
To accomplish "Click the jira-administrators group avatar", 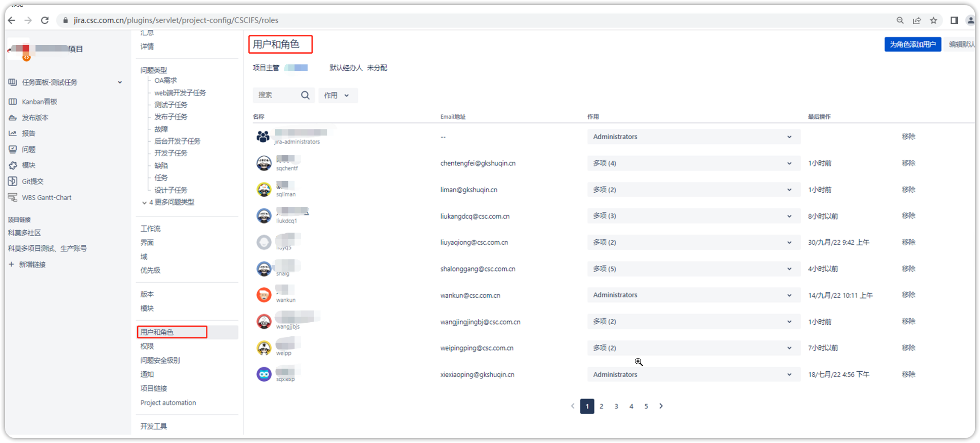I will pyautogui.click(x=263, y=137).
